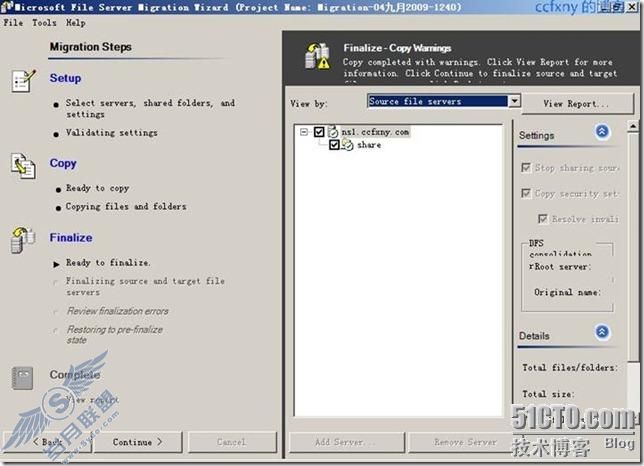644x466 pixels.
Task: Open the File menu
Action: pyautogui.click(x=13, y=23)
